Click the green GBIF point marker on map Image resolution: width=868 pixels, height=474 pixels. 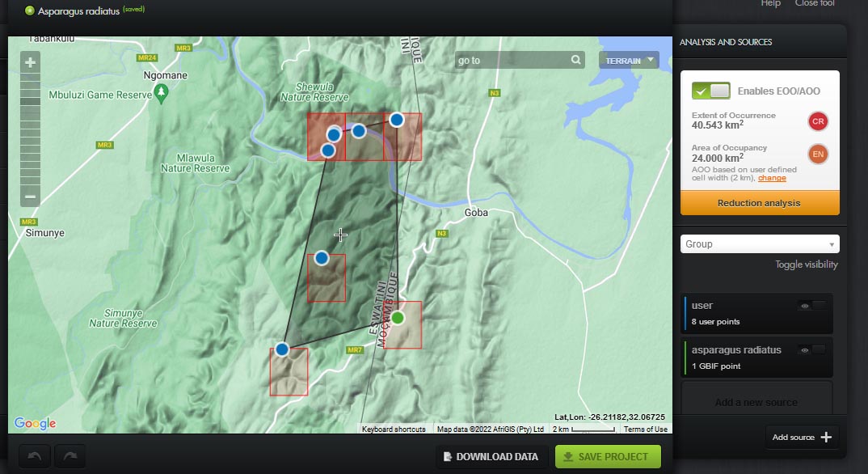[397, 318]
